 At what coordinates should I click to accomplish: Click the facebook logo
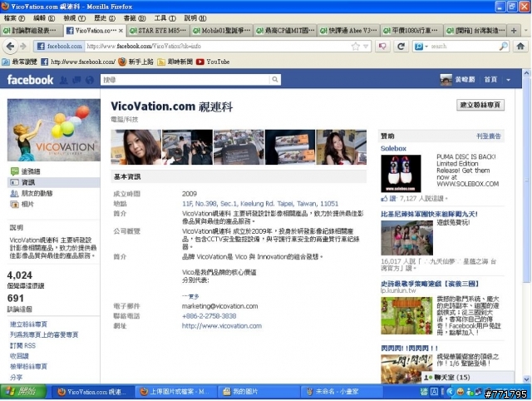(30, 80)
